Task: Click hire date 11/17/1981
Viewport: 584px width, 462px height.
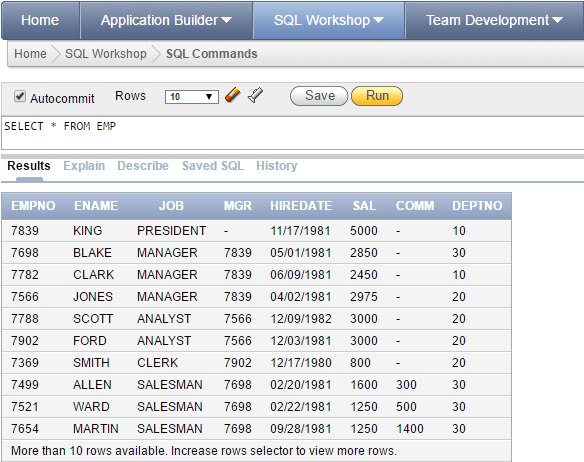Action: click(x=300, y=231)
